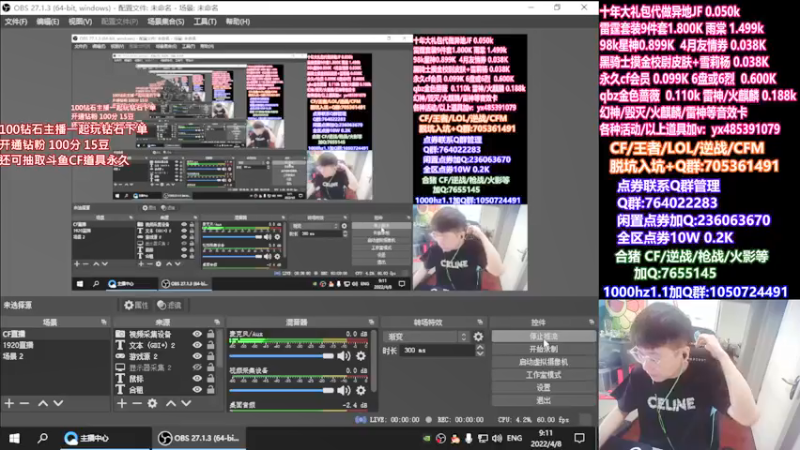Remove the selected scene with minus icon
Screen dimensions: 800x450
click(24, 404)
